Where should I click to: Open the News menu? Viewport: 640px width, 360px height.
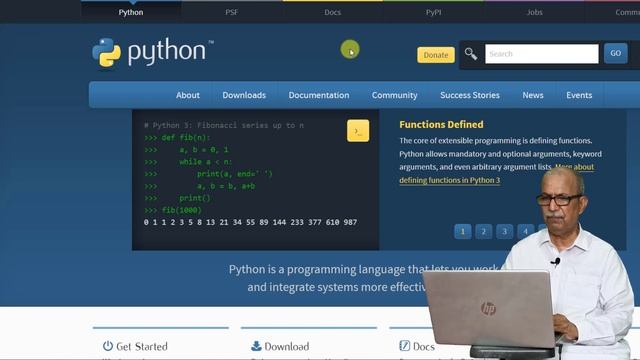[533, 95]
